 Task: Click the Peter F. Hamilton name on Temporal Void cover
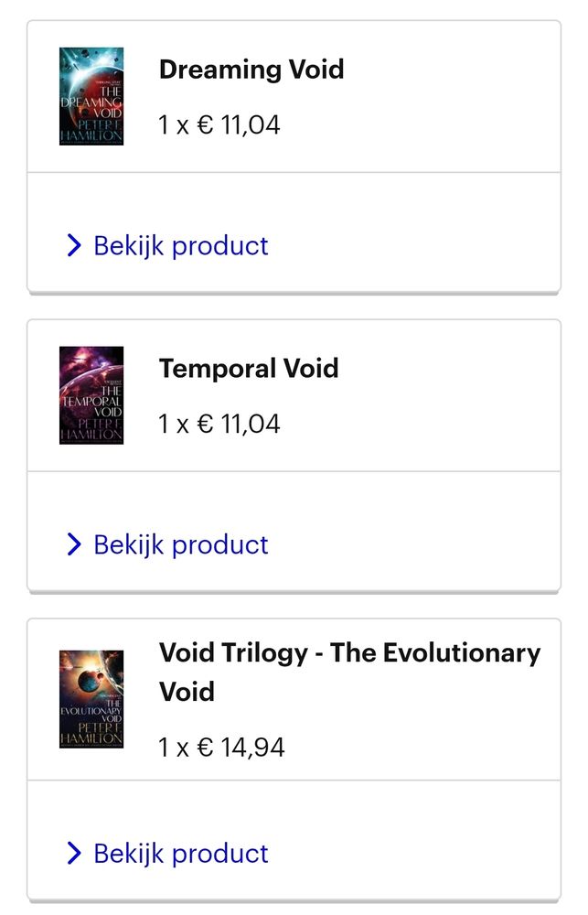point(92,429)
